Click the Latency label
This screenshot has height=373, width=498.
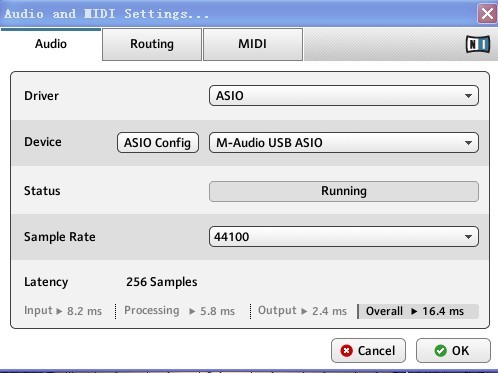(46, 282)
